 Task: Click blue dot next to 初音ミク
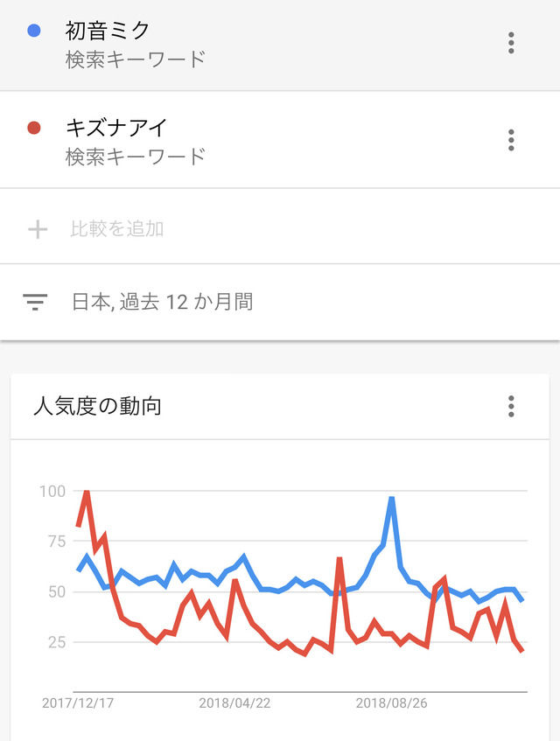coord(34,31)
